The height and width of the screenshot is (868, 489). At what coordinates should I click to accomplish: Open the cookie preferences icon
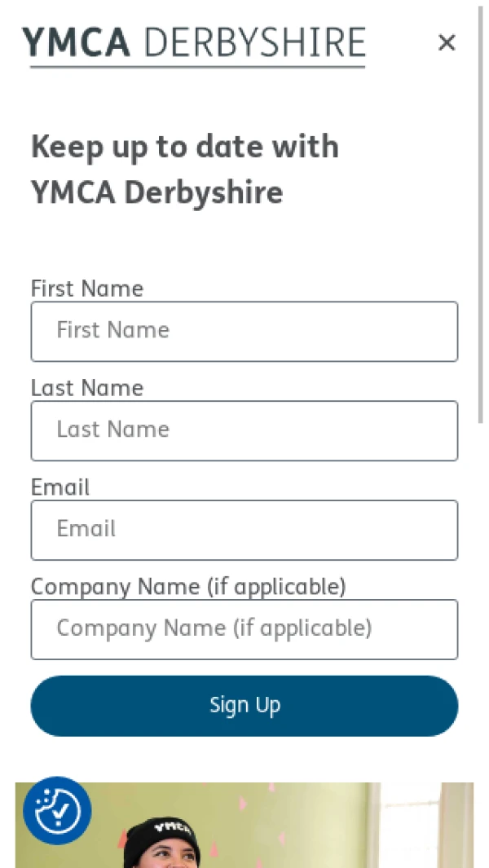click(x=57, y=810)
